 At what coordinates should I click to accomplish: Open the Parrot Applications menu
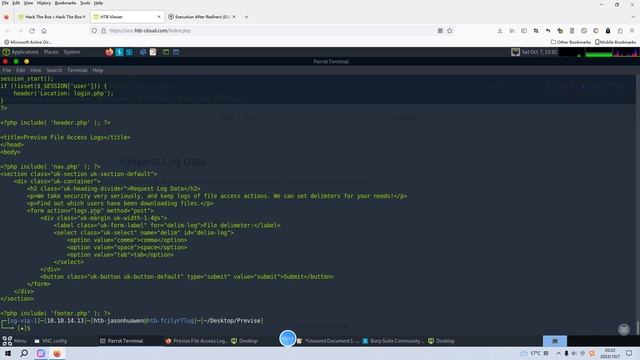coord(20,52)
